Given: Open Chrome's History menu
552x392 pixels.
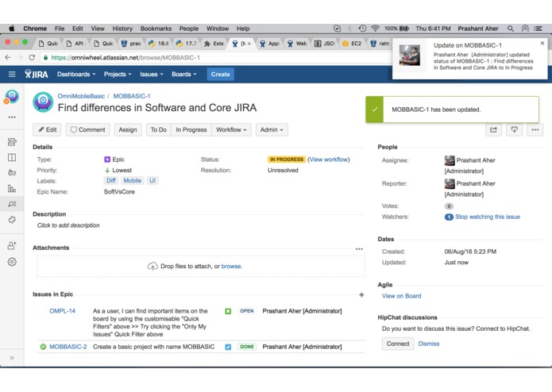Looking at the screenshot, I should pos(122,29).
